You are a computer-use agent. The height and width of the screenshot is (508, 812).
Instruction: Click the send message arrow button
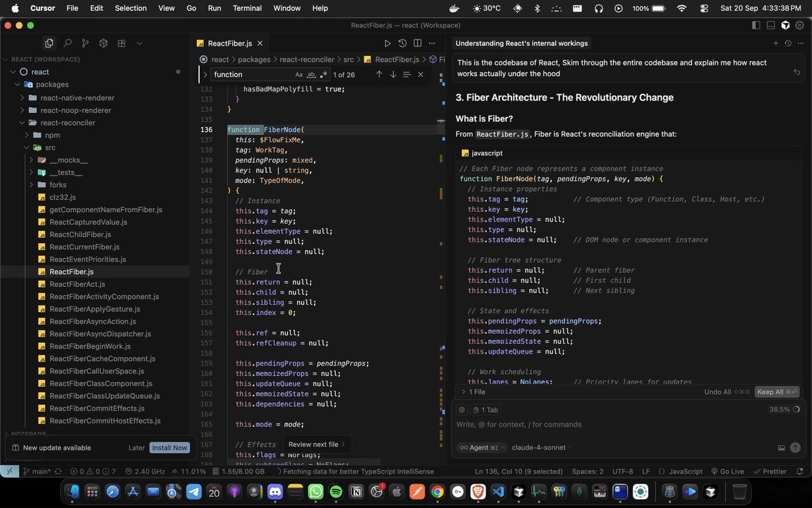[795, 448]
